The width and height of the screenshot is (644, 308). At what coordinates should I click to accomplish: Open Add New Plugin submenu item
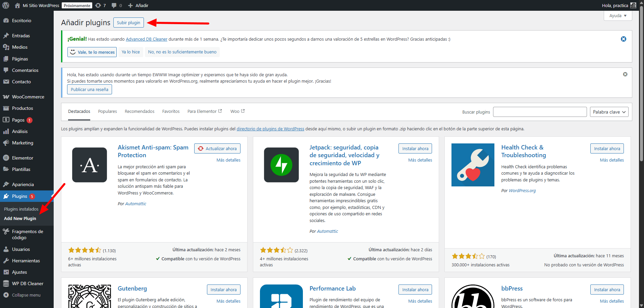(20, 218)
